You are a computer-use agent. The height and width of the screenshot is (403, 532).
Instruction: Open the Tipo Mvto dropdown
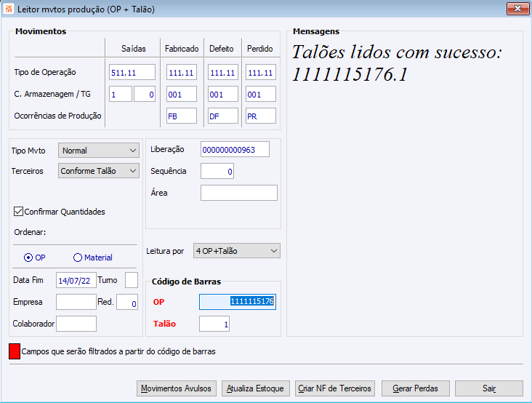99,151
